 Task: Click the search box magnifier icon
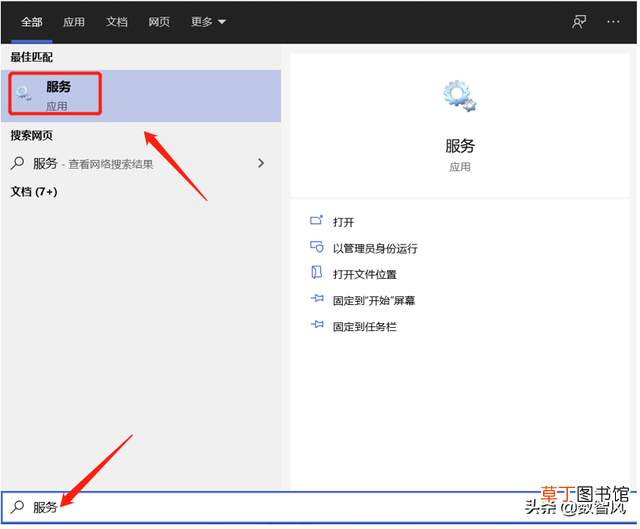[17, 507]
